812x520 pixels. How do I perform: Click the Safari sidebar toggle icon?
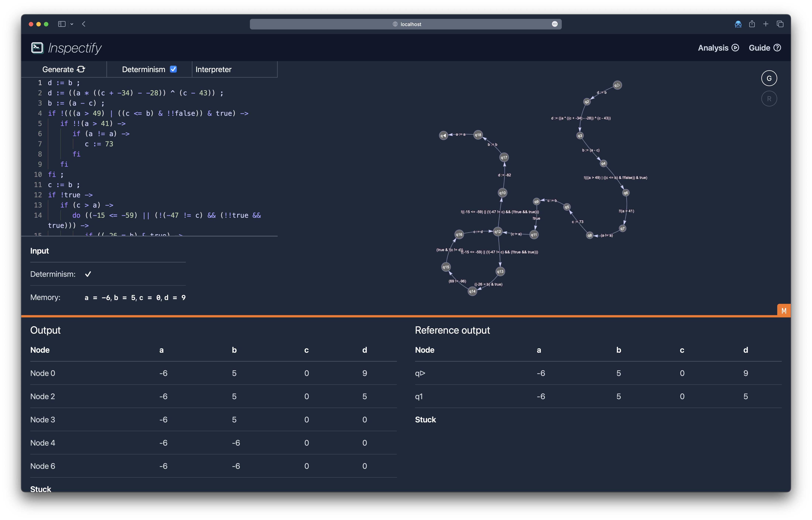point(61,24)
